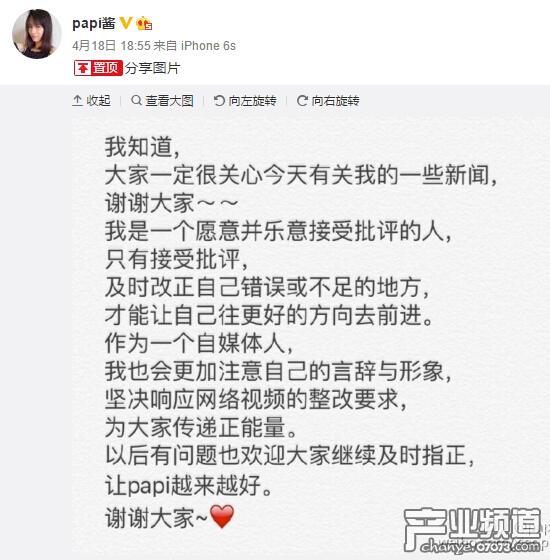The height and width of the screenshot is (560, 550).
Task: Rotate the image left with 向左旋转
Action: [x=245, y=101]
